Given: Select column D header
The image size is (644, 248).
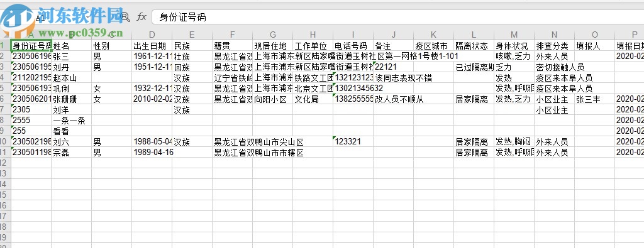Looking at the screenshot, I should [x=152, y=35].
